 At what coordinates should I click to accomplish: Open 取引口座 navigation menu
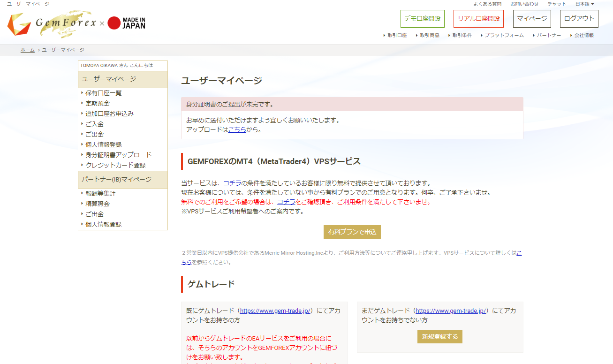pyautogui.click(x=395, y=35)
